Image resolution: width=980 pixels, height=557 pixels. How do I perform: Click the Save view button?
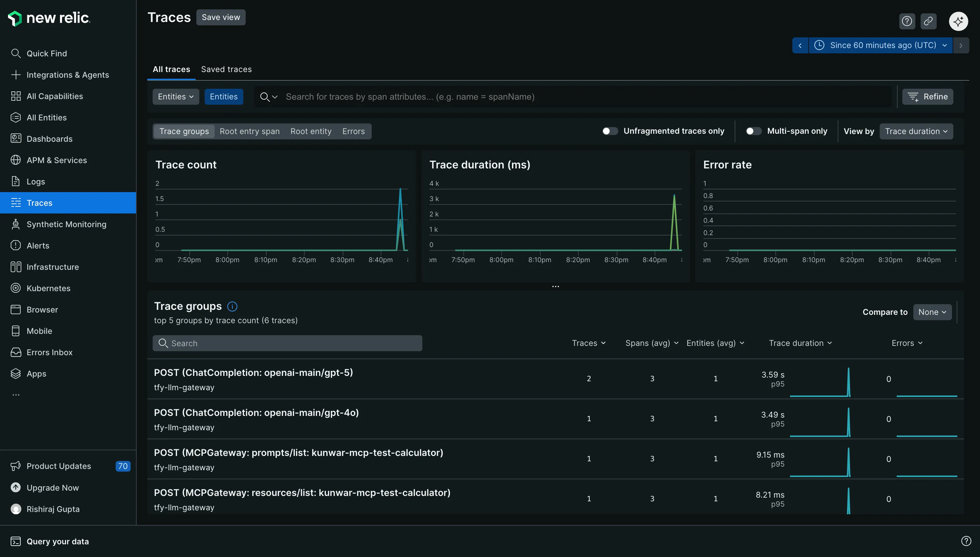pyautogui.click(x=221, y=17)
